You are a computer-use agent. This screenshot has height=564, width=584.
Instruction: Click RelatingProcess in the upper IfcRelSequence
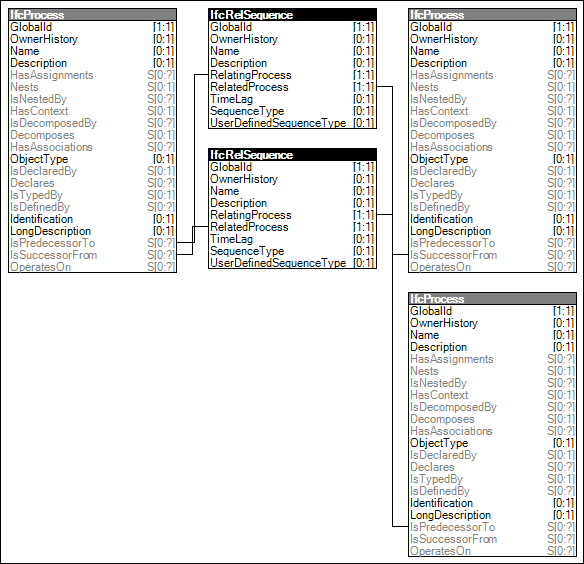[x=292, y=75]
